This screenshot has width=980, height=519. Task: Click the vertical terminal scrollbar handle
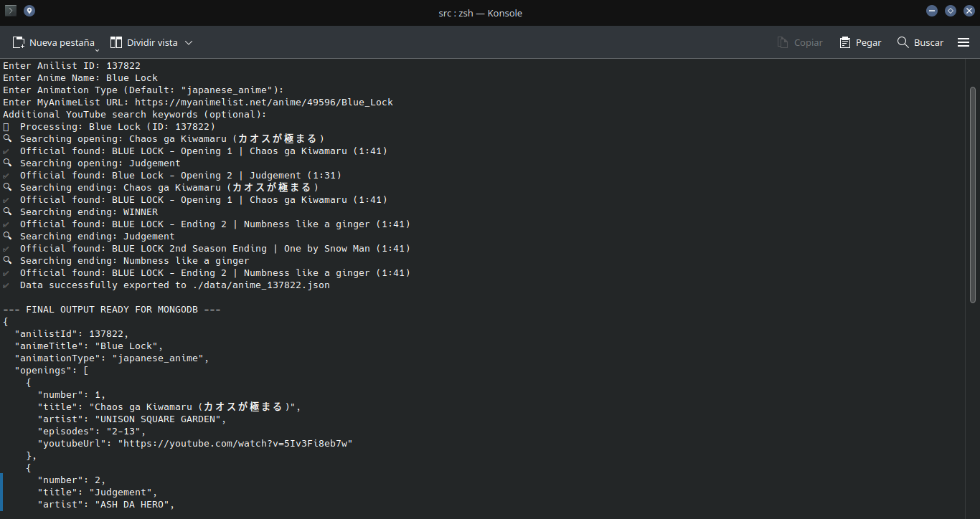coord(973,194)
